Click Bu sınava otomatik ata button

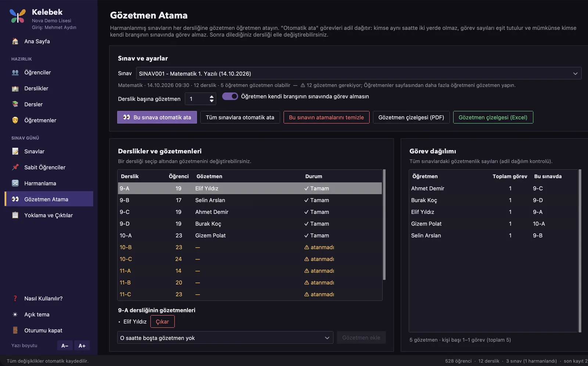pyautogui.click(x=157, y=117)
